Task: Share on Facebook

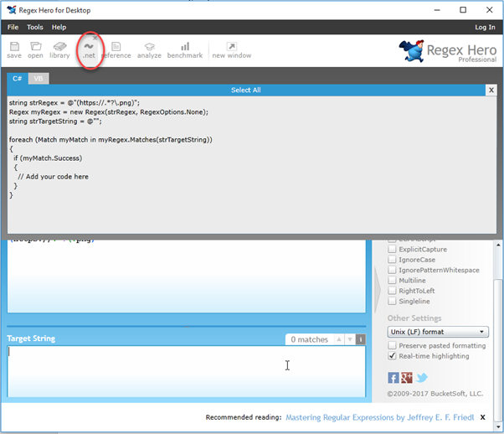Action: tap(393, 378)
